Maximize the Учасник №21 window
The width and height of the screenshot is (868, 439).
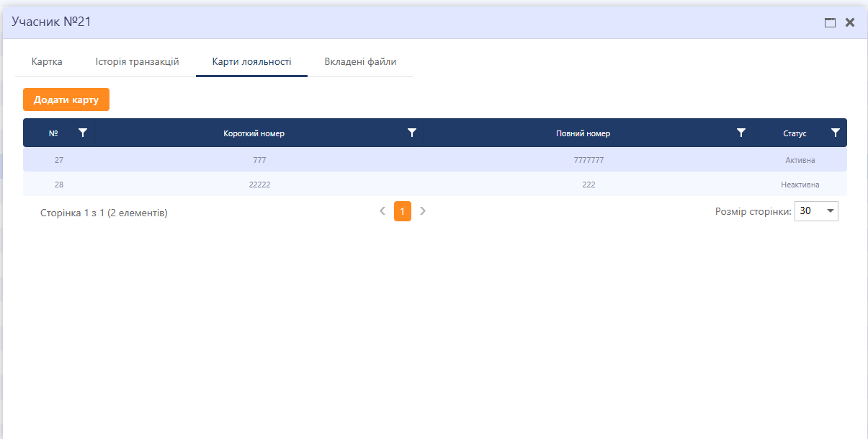pyautogui.click(x=830, y=22)
